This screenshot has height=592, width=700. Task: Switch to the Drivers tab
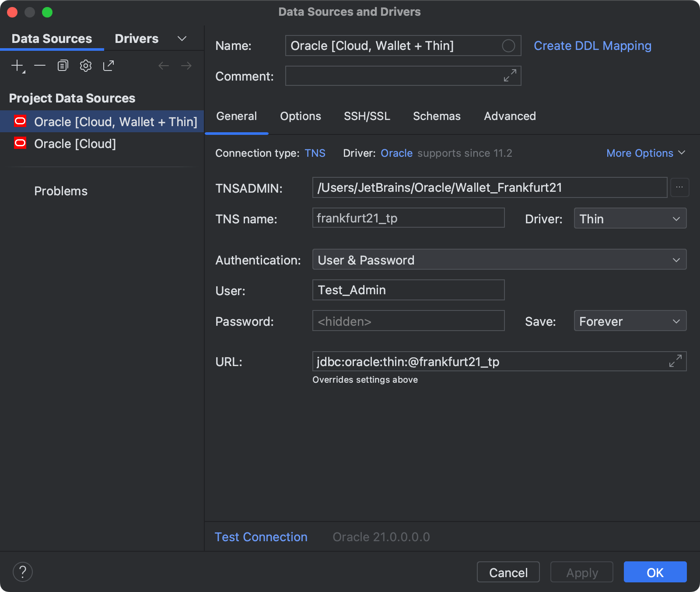click(136, 39)
